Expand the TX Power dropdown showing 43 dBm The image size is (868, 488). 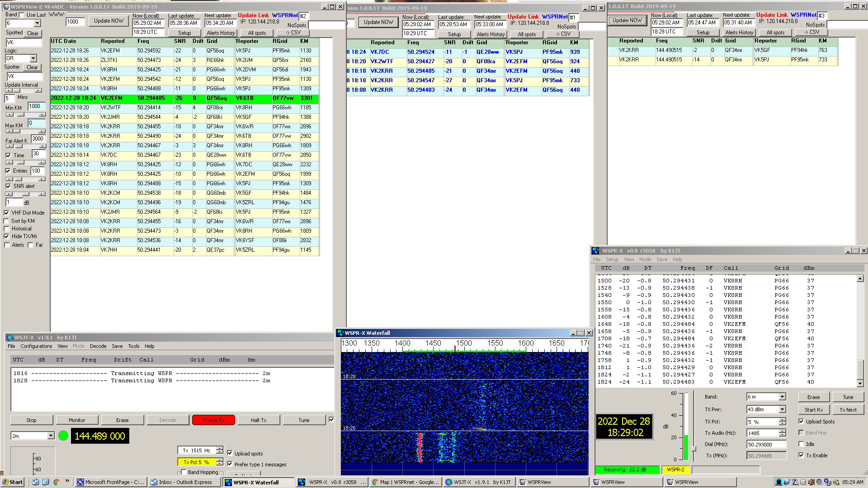tap(782, 409)
